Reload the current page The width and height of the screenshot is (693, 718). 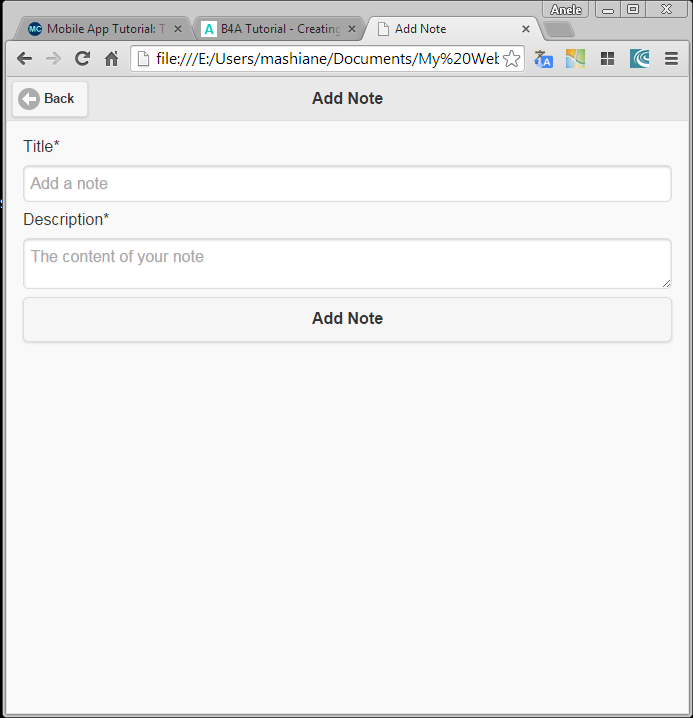[x=82, y=59]
